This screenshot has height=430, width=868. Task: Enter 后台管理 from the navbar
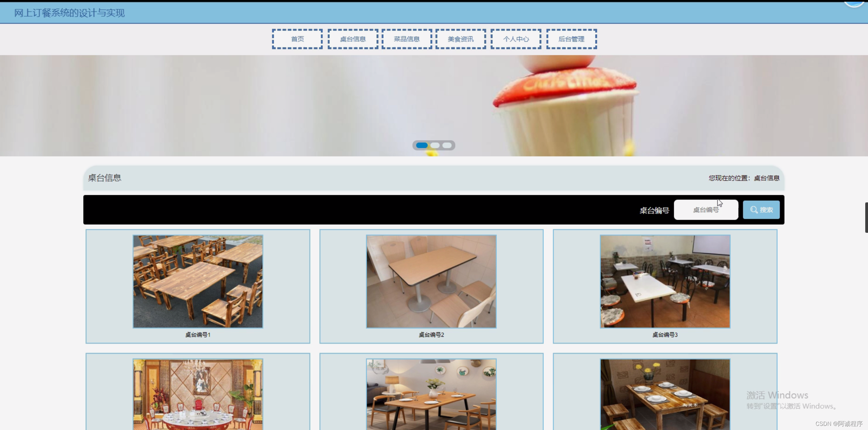571,39
